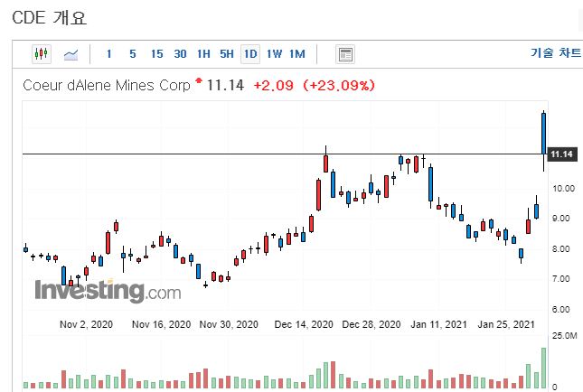Click the Coeur dAlene Mines Corp title
583x392 pixels.
click(107, 86)
